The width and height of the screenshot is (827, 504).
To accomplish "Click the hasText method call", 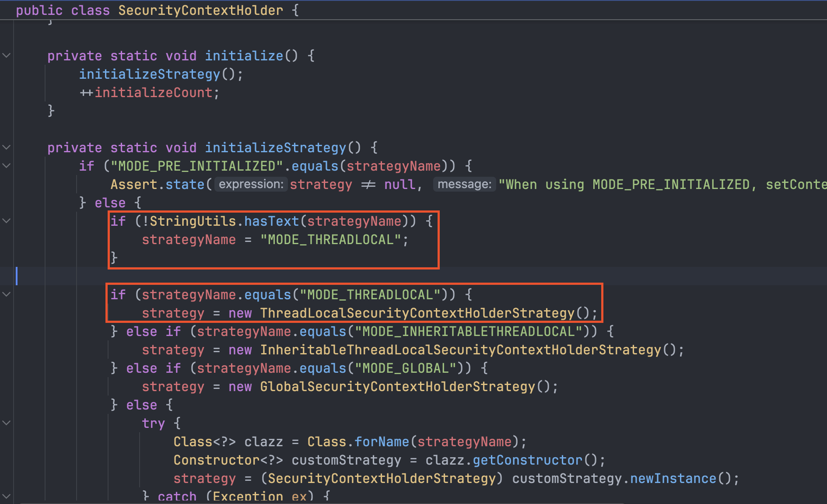I will [x=271, y=221].
